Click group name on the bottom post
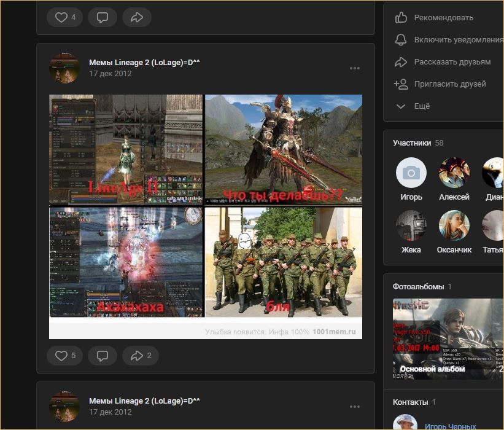The width and height of the screenshot is (504, 430). (x=144, y=401)
